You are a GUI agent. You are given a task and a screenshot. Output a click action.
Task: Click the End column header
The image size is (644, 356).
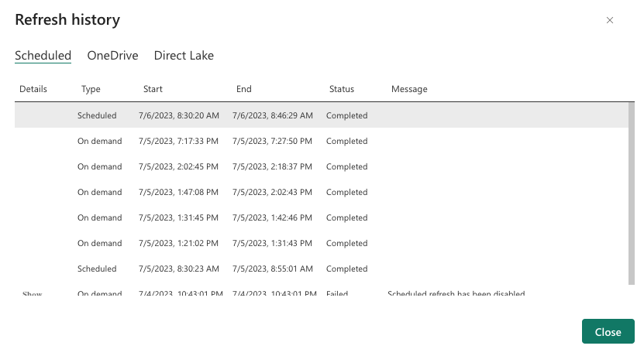[243, 89]
